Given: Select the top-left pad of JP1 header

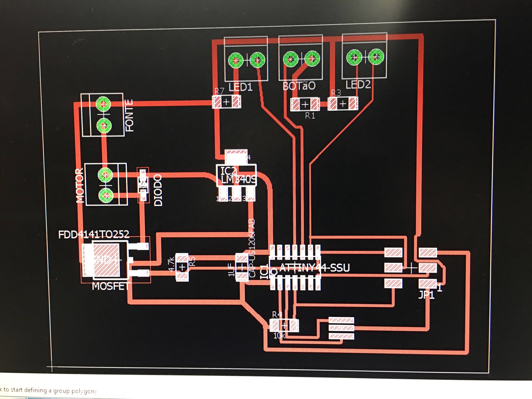Looking at the screenshot, I should (x=393, y=252).
